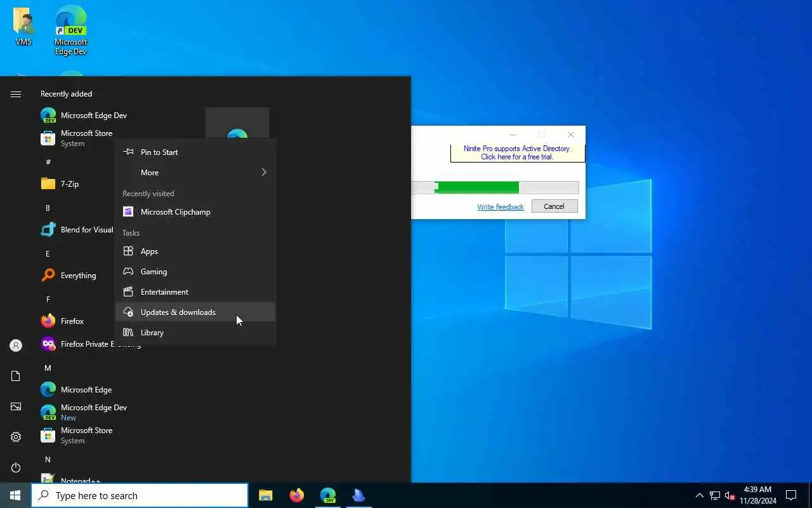Click the Recently added heading
The height and width of the screenshot is (508, 812).
pos(67,94)
